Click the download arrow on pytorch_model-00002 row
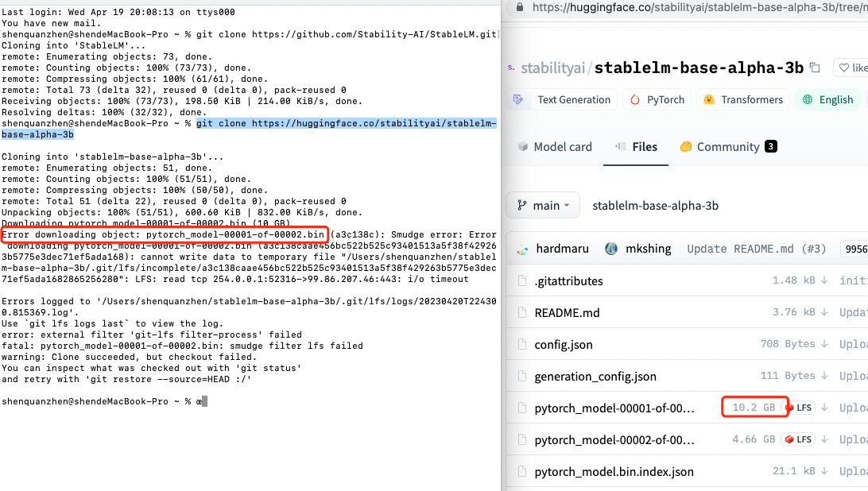This screenshot has width=868, height=491. click(x=824, y=439)
